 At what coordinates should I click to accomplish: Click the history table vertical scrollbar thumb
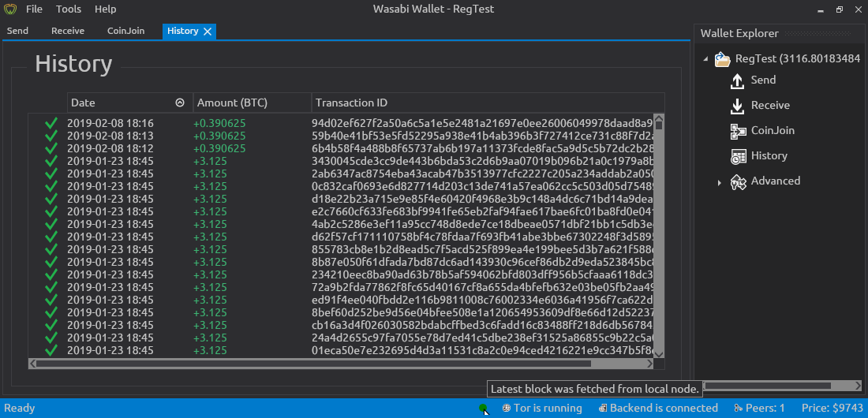(659, 125)
